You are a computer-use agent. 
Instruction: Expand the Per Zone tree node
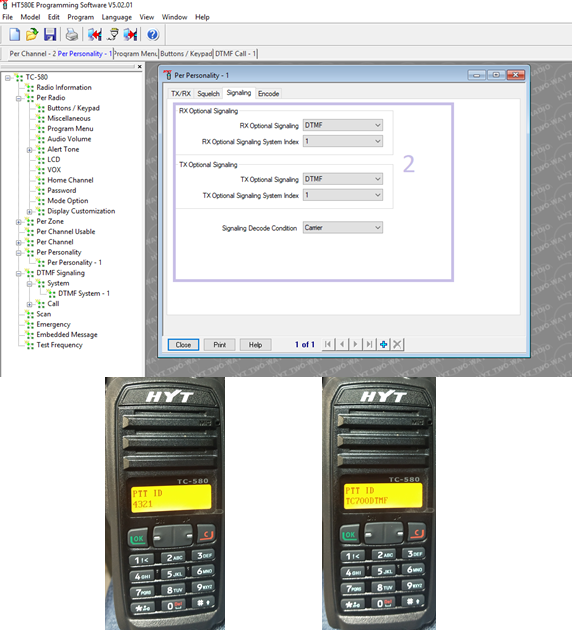click(x=18, y=222)
